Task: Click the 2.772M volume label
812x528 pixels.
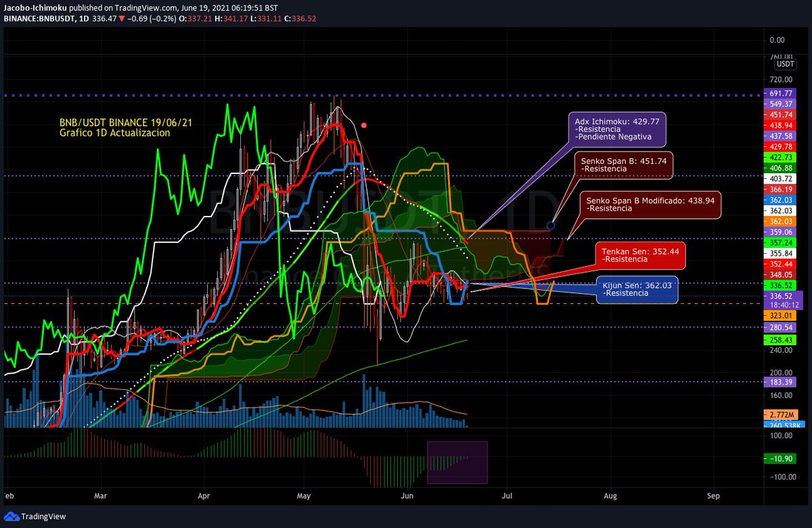Action: pyautogui.click(x=782, y=414)
